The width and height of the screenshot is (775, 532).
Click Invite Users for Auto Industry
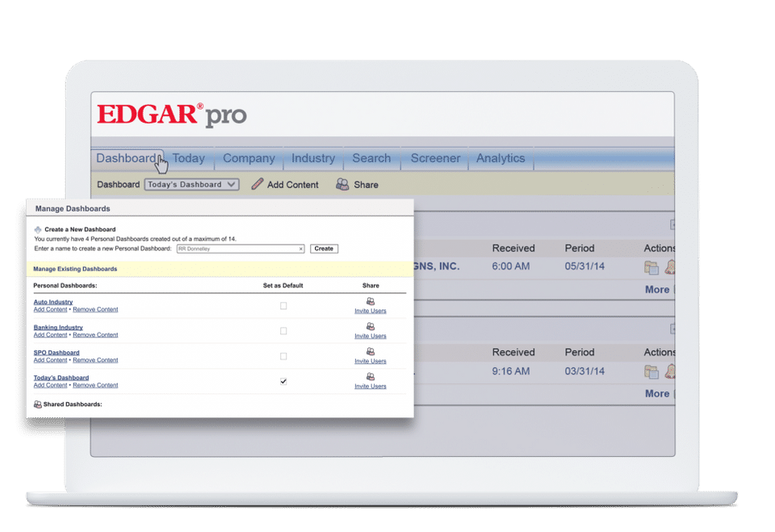(x=371, y=311)
